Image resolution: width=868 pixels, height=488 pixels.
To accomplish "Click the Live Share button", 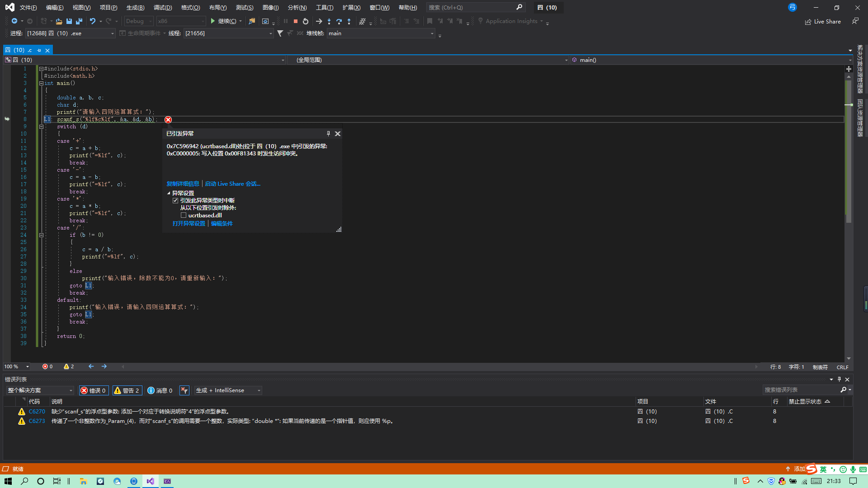I will tap(823, 22).
